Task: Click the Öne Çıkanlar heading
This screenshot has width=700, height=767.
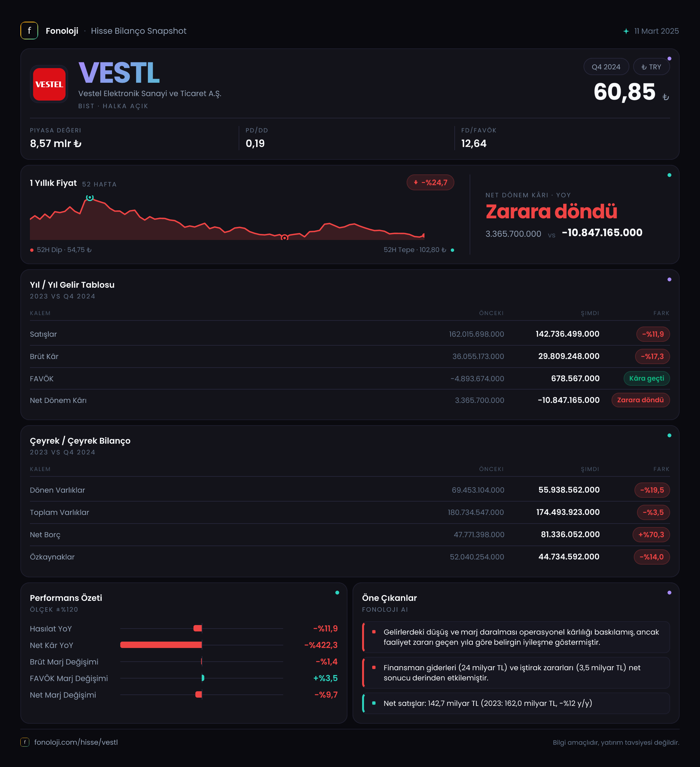Action: [389, 598]
